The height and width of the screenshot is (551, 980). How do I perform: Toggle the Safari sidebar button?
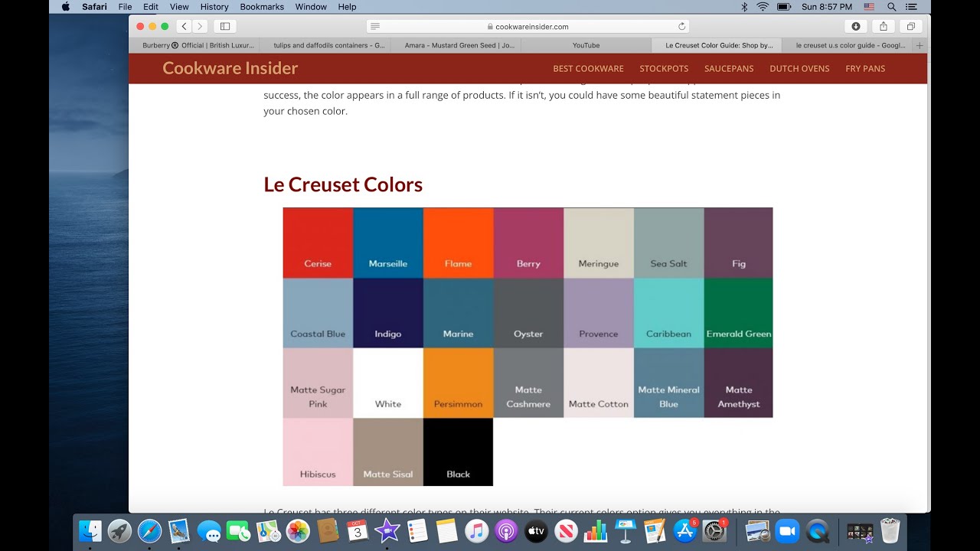click(225, 26)
